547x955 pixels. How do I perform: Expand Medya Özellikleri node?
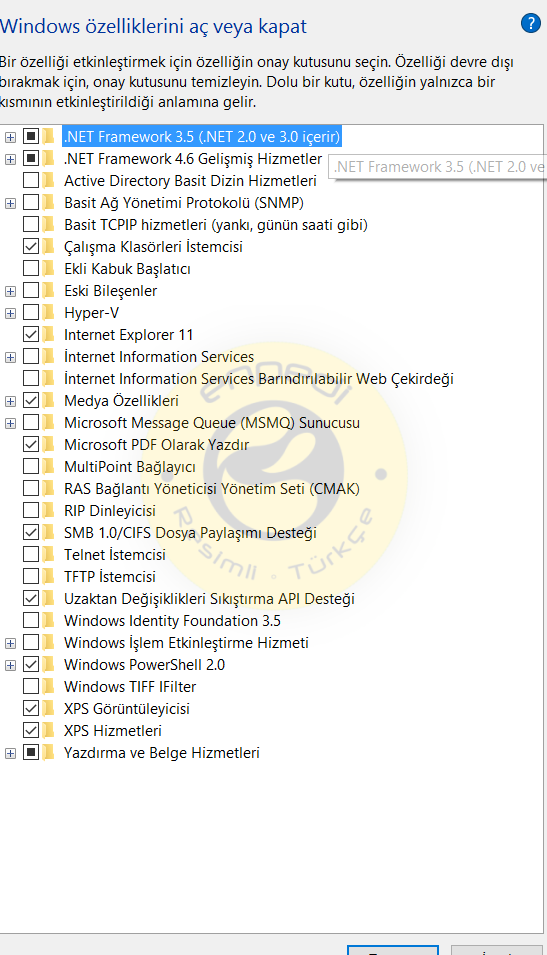(x=10, y=401)
